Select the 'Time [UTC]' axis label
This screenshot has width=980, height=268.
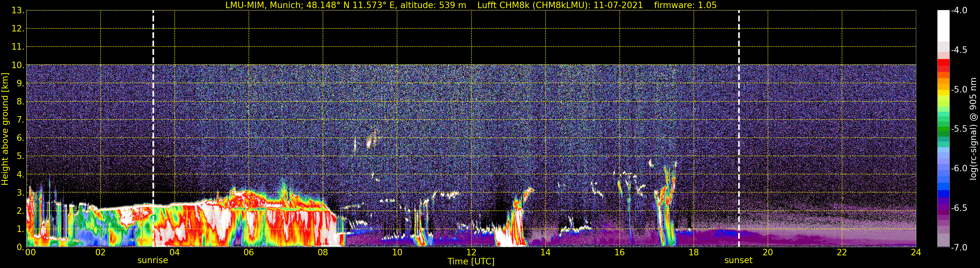click(x=471, y=262)
